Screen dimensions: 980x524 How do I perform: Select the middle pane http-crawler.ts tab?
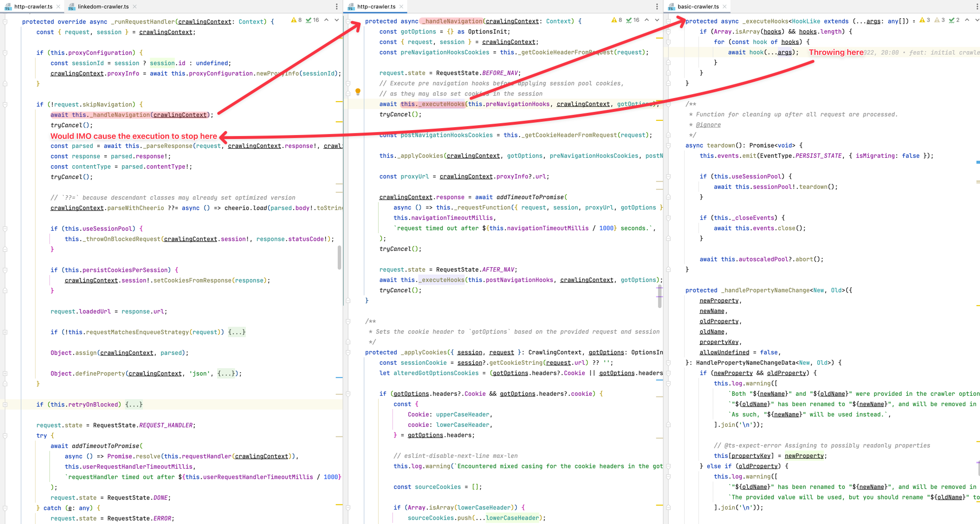coord(376,6)
